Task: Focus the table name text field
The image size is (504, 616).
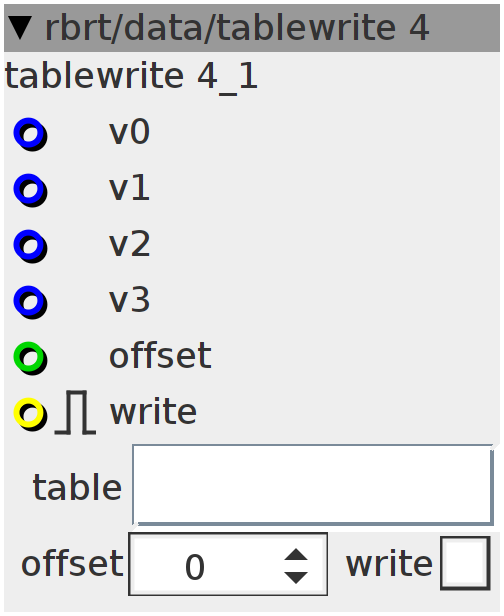Action: tap(313, 485)
